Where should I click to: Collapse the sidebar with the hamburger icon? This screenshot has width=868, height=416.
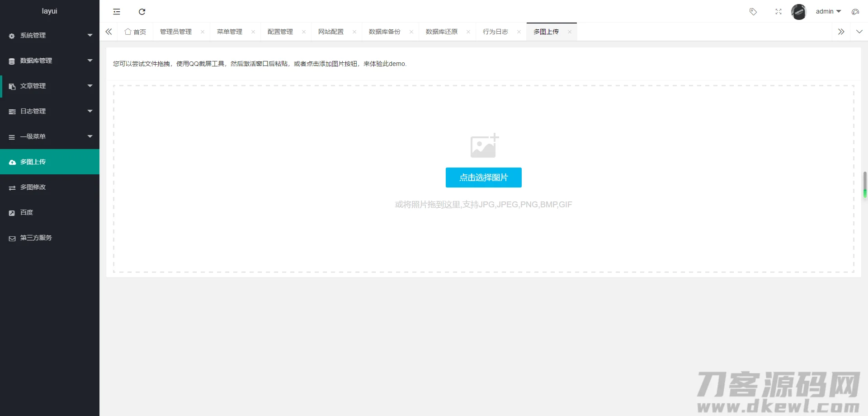(117, 12)
